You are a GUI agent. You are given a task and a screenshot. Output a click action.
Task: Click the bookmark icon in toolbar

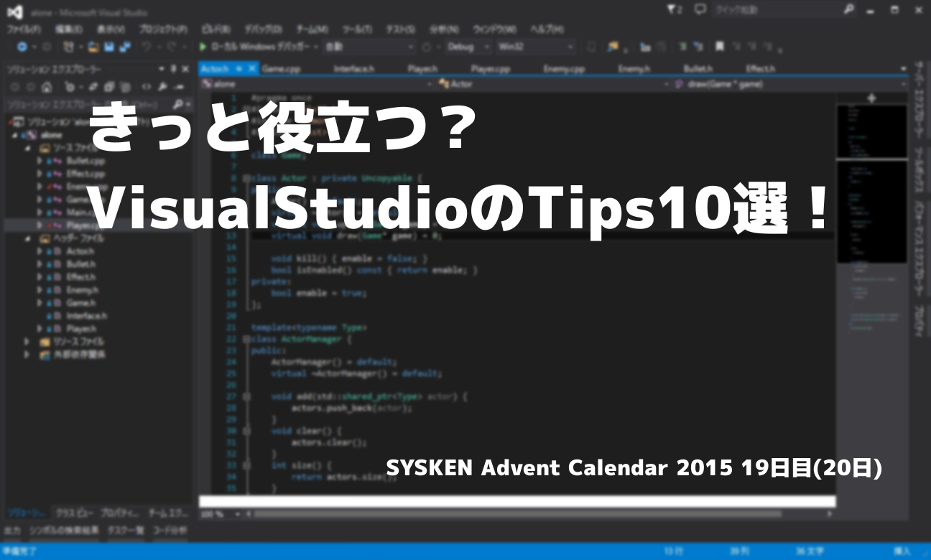coord(719,47)
